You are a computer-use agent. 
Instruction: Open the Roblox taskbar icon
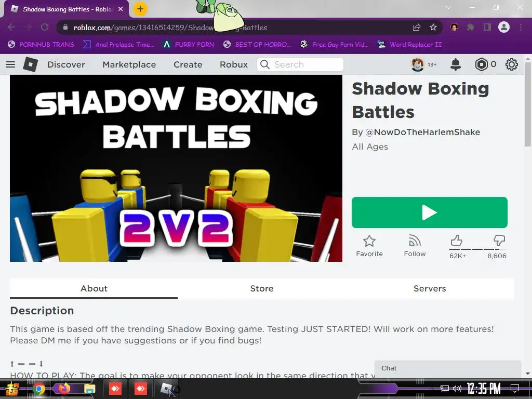click(167, 389)
